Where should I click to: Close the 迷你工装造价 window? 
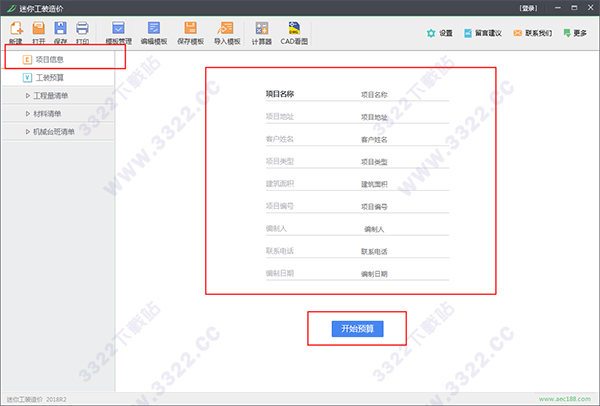point(590,8)
